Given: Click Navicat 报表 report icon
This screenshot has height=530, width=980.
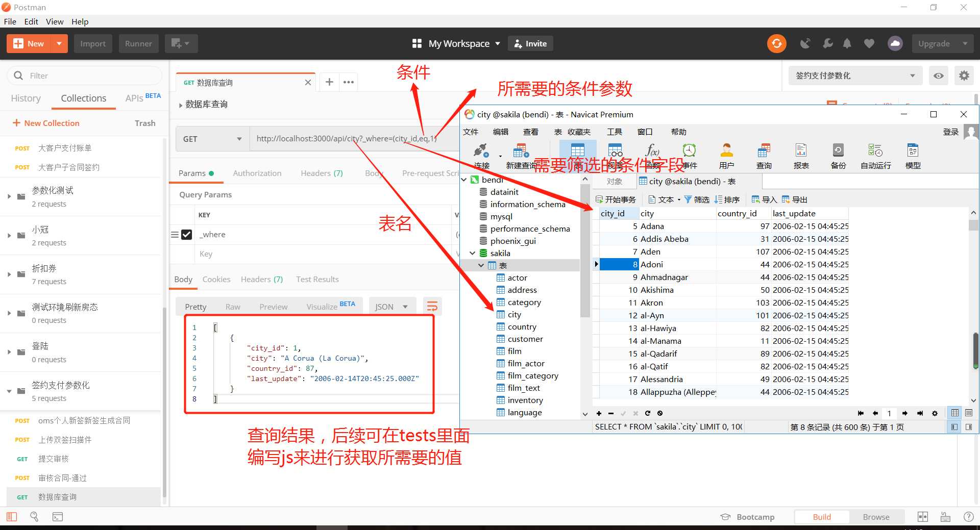Looking at the screenshot, I should 801,157.
